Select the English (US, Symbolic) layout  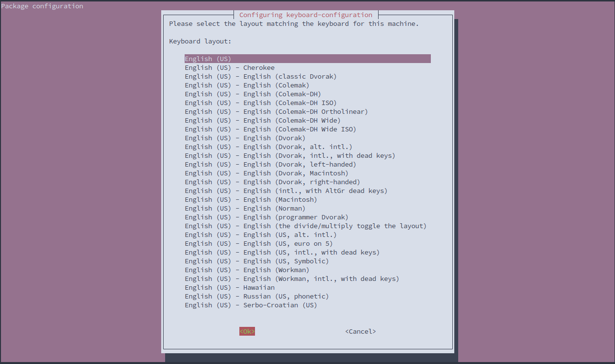(x=256, y=261)
